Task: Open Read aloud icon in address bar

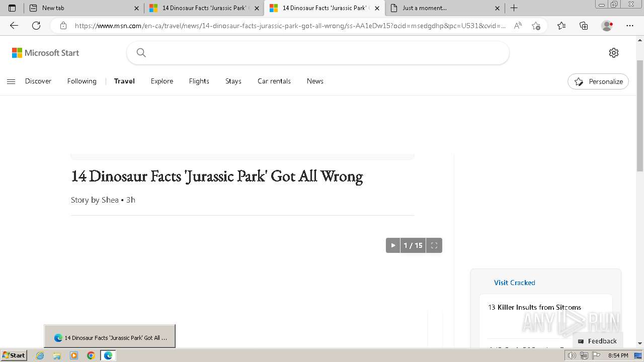Action: pyautogui.click(x=518, y=26)
